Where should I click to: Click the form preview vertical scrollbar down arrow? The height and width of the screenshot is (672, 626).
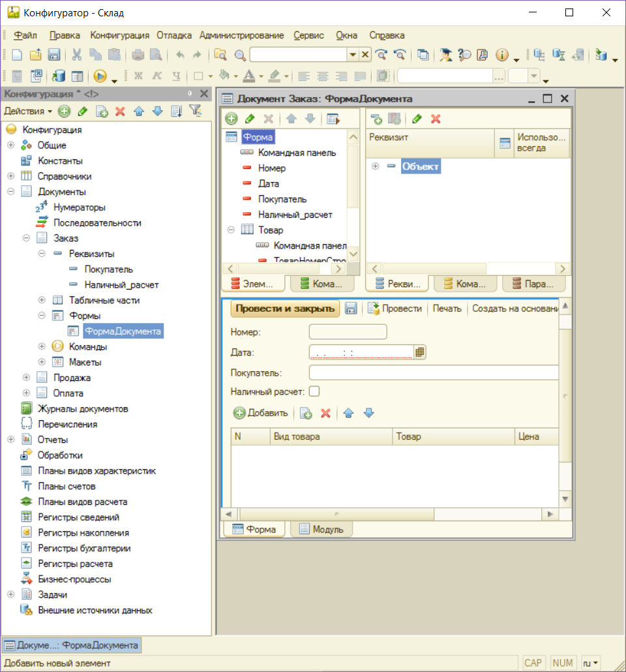coord(565,499)
